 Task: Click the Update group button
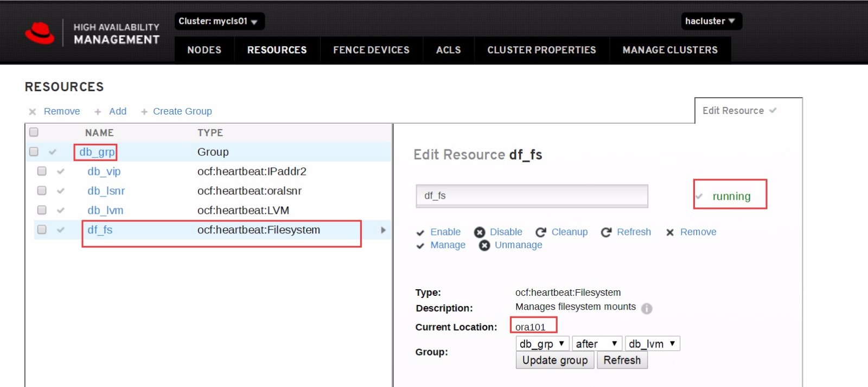point(555,360)
